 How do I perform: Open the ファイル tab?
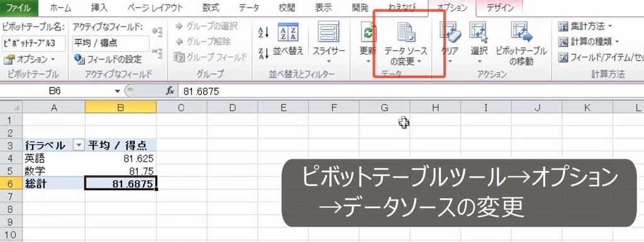[19, 8]
